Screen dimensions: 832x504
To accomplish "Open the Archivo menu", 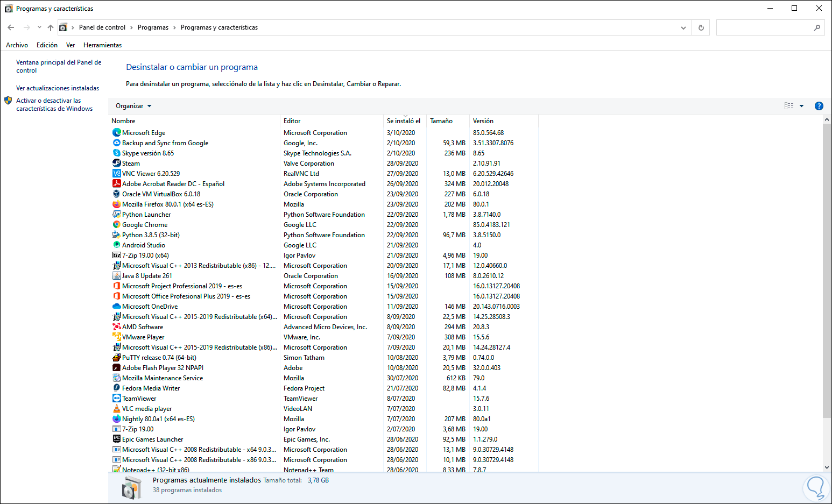I will [17, 45].
